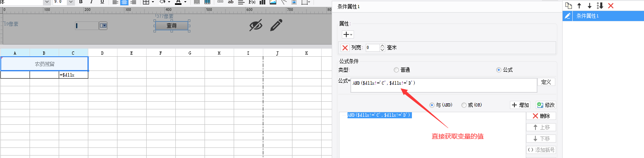This screenshot has height=158, width=644.
Task: Align cell text to the right
Action: (x=133, y=2)
